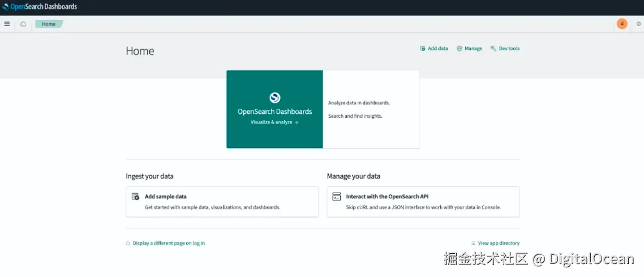
Task: Open the Add sample data card
Action: (222, 202)
